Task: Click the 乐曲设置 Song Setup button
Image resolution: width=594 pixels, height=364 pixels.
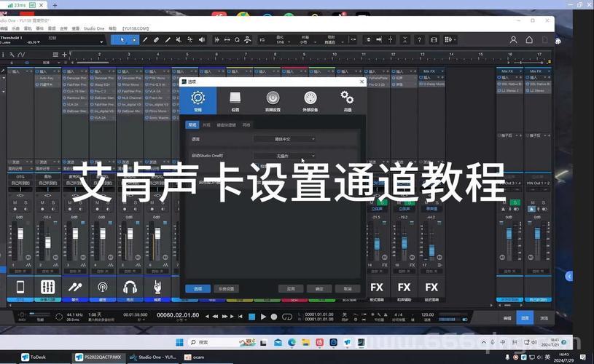Action: tap(227, 289)
